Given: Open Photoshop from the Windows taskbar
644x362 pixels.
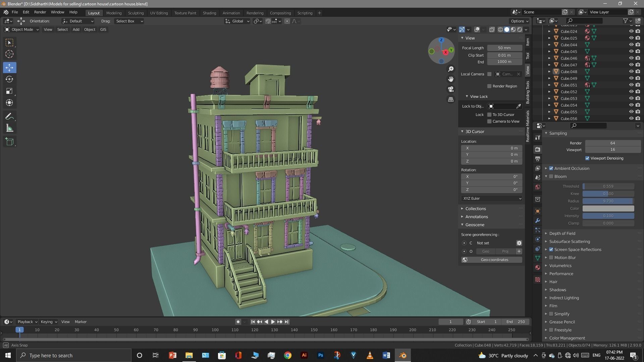Looking at the screenshot, I should point(321,355).
